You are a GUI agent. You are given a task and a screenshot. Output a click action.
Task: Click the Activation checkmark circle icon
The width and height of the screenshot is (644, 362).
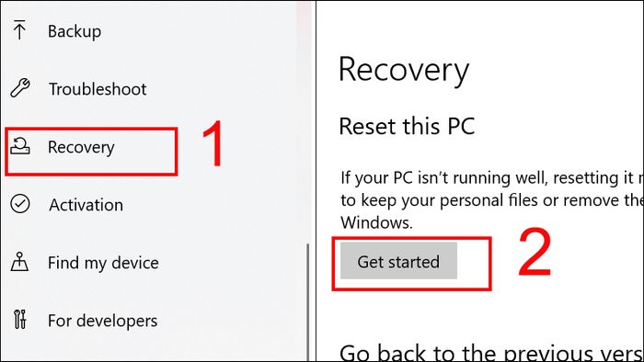point(20,204)
